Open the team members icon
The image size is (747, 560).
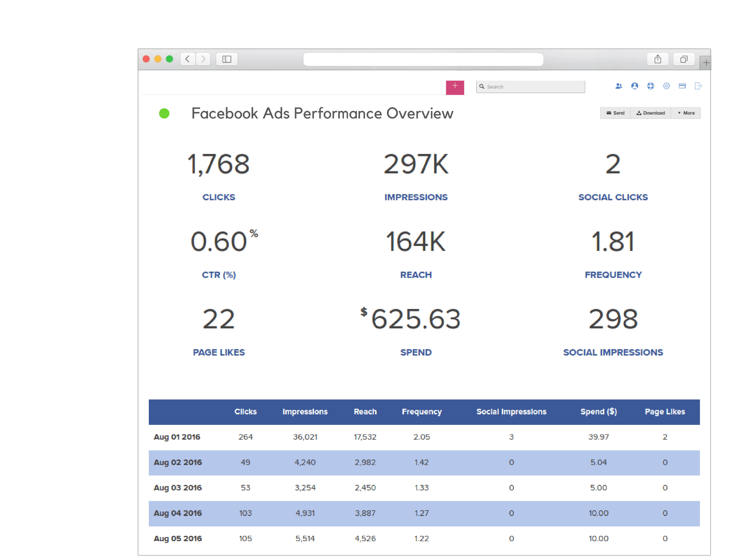619,86
